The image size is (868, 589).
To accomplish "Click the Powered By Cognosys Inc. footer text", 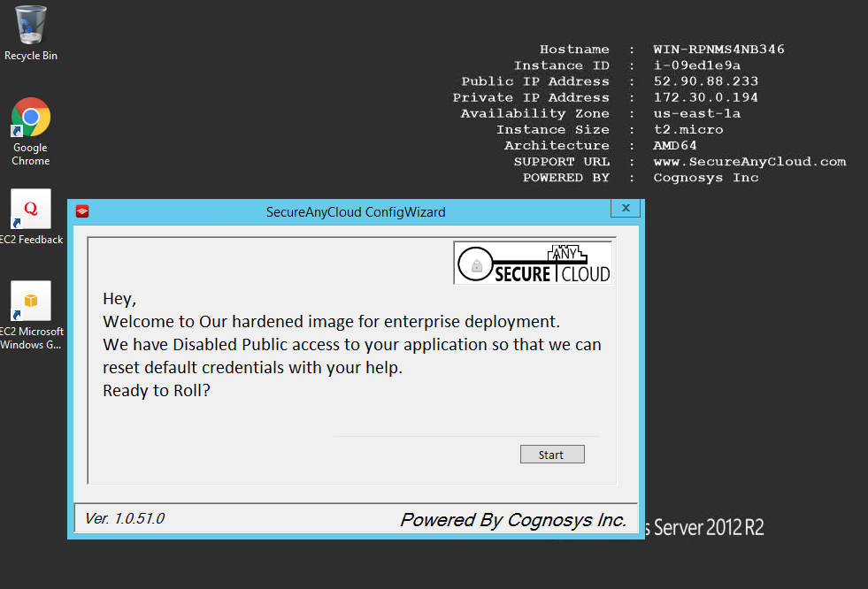I will point(513,520).
